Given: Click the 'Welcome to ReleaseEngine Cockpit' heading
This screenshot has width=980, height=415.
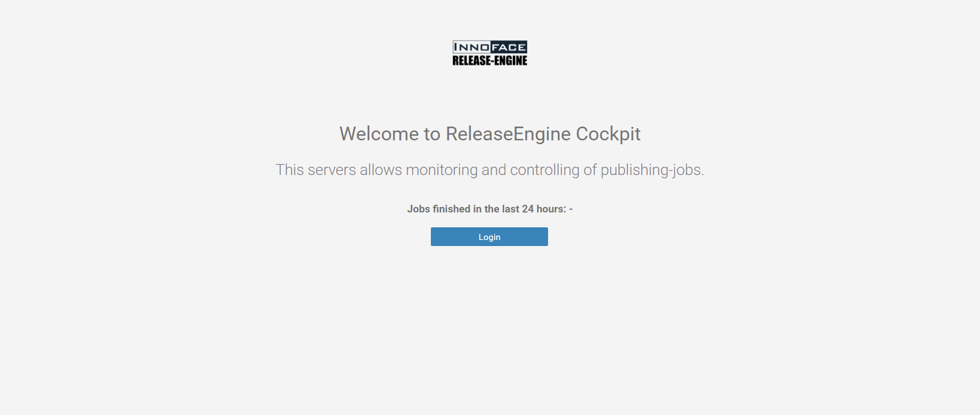Looking at the screenshot, I should coord(490,134).
